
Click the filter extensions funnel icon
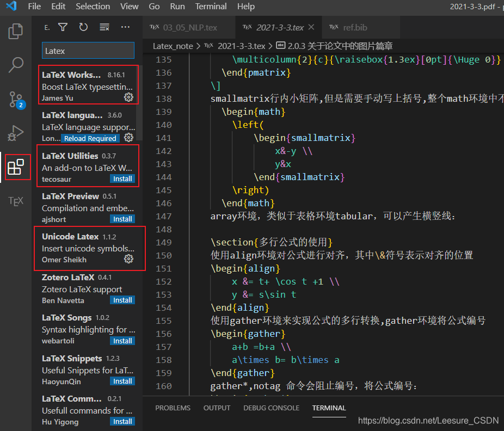pyautogui.click(x=63, y=27)
